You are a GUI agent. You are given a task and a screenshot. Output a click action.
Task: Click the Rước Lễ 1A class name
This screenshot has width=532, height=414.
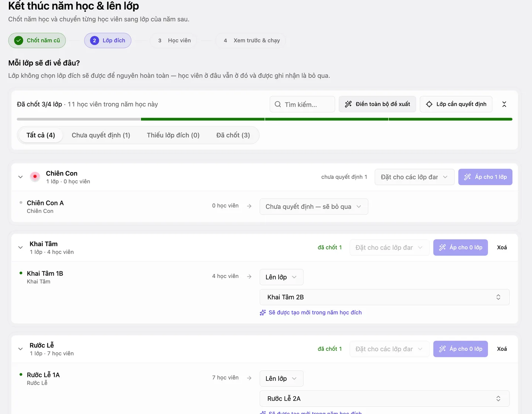pos(43,375)
